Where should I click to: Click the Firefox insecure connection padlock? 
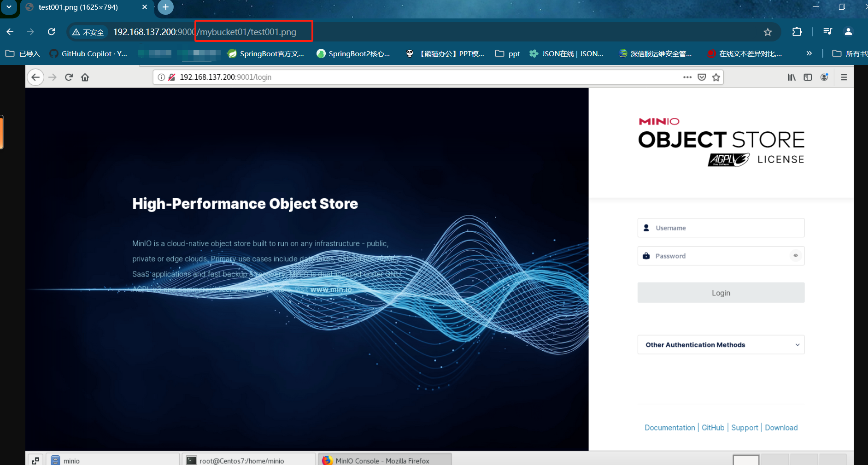171,77
